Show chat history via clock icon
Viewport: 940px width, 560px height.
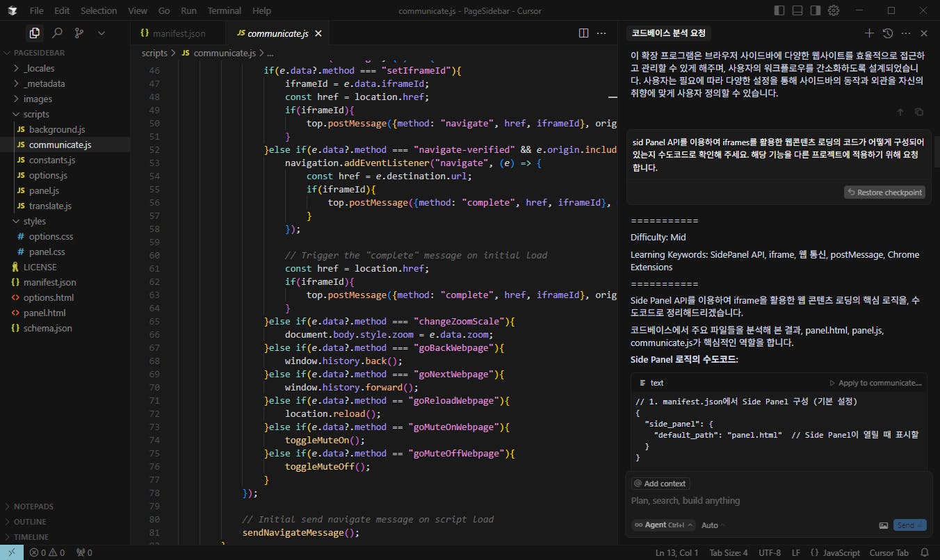[x=887, y=33]
